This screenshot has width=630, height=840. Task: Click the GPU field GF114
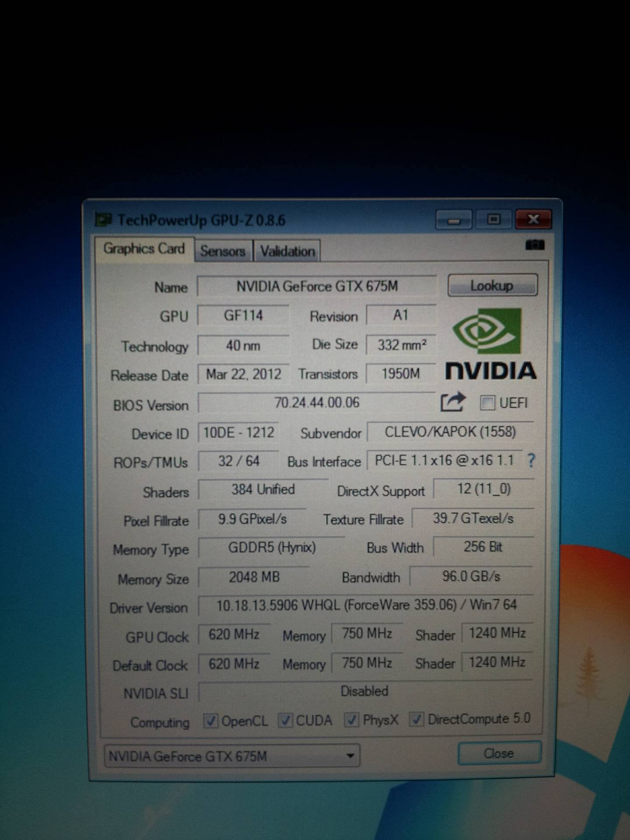[x=243, y=315]
